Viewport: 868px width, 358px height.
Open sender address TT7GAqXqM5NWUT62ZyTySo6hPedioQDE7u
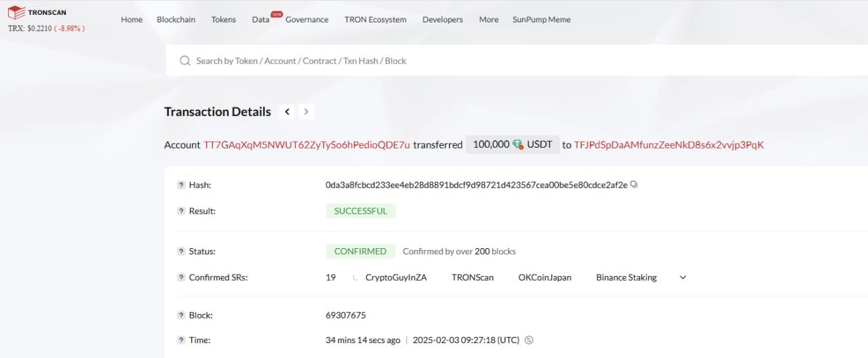click(x=307, y=145)
